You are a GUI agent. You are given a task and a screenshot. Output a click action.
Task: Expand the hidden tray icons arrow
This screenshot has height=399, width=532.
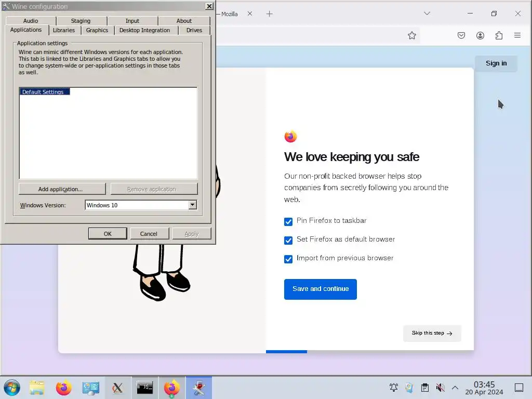point(455,388)
